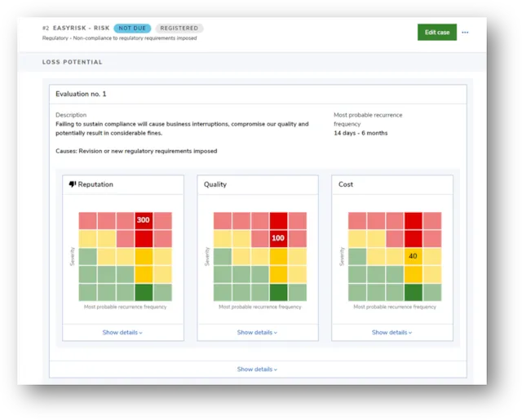The width and height of the screenshot is (522, 420).
Task: Click the Reputation card title
Action: click(95, 184)
